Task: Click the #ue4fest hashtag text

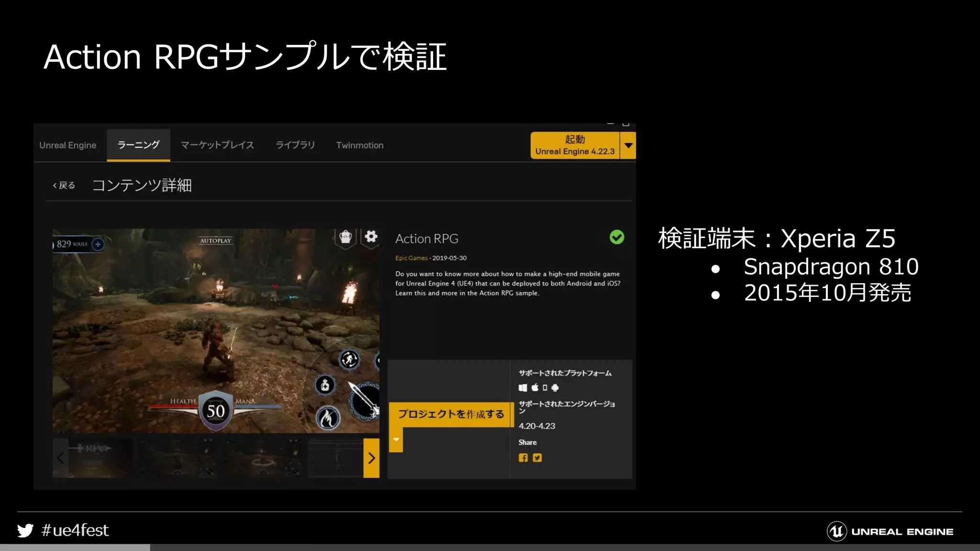Action: [x=75, y=530]
